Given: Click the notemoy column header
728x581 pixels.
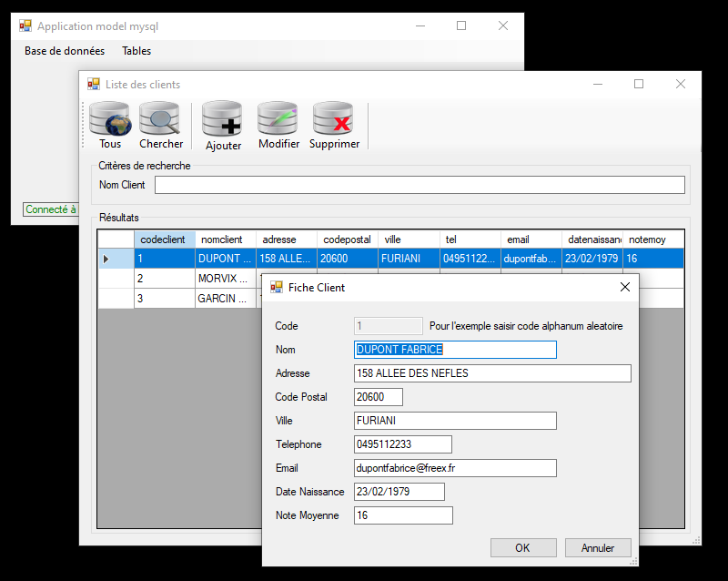Looking at the screenshot, I should click(x=652, y=240).
